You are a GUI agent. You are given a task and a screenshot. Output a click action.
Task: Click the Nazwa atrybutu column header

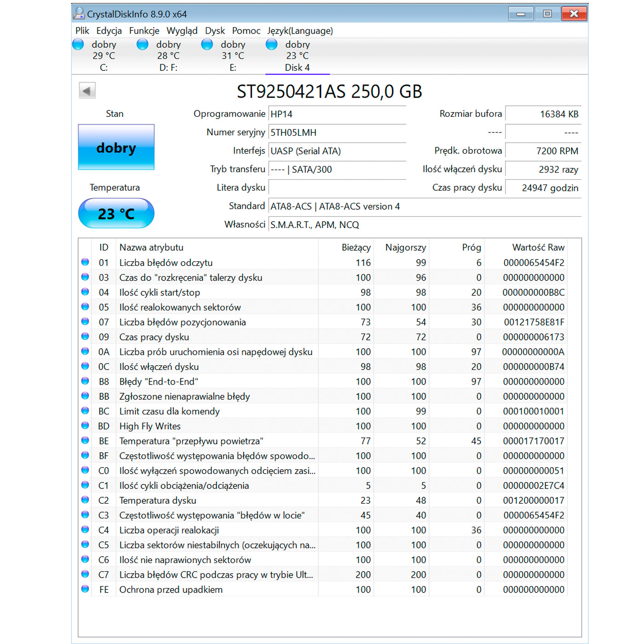[217, 247]
